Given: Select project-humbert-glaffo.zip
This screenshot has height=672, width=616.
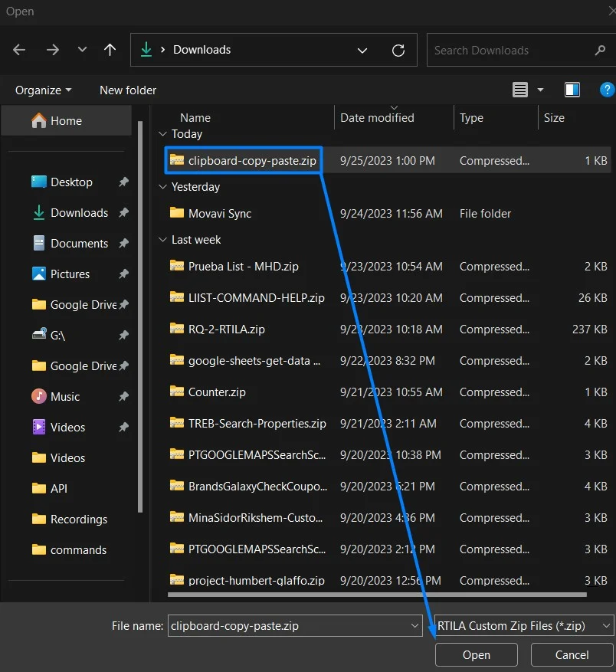Looking at the screenshot, I should point(257,581).
